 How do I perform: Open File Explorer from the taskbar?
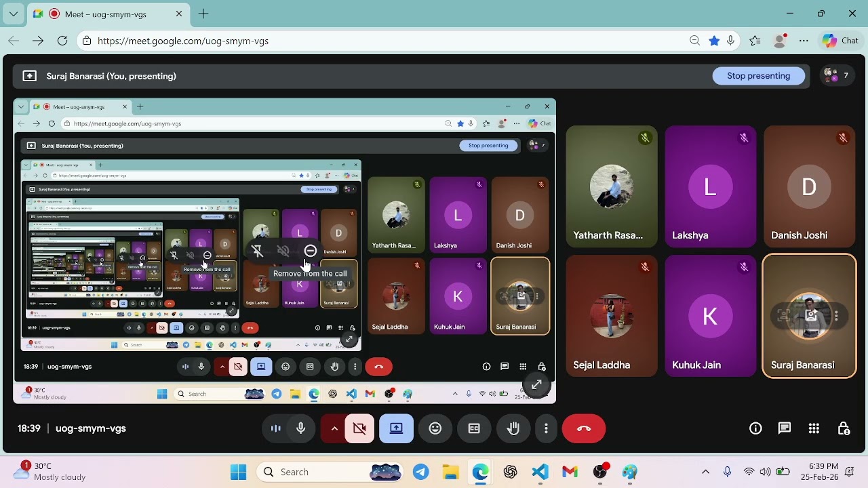tap(451, 472)
